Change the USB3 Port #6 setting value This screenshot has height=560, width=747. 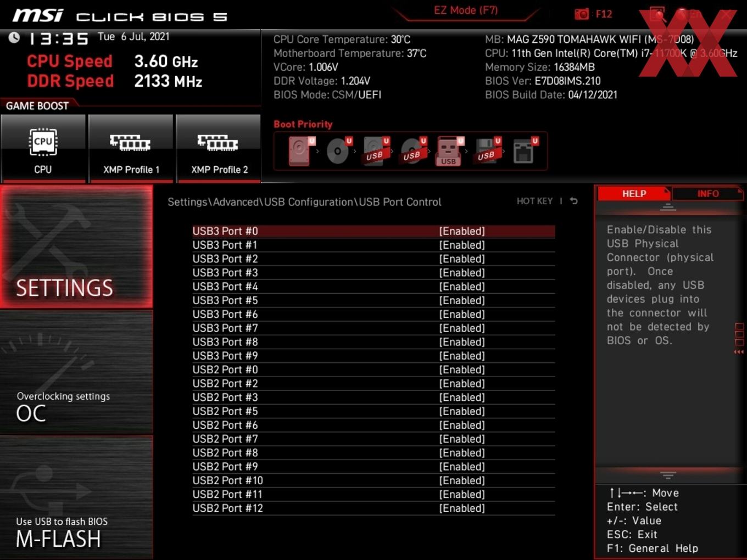[x=462, y=314]
